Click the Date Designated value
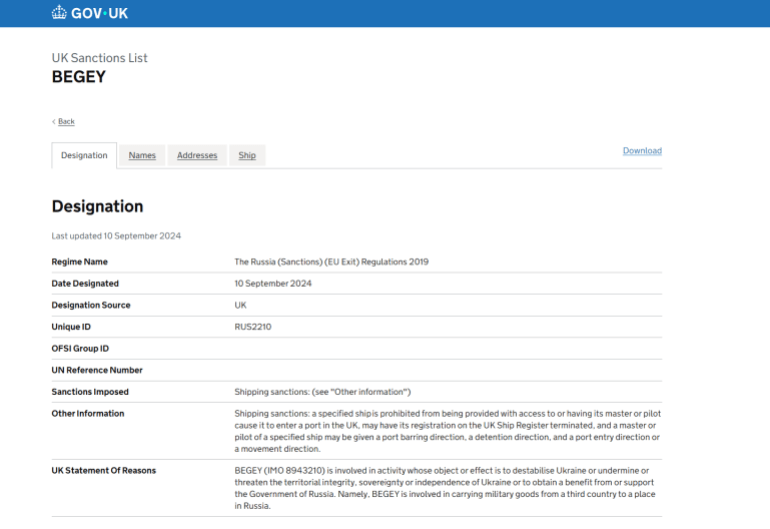The height and width of the screenshot is (529, 770). [273, 283]
